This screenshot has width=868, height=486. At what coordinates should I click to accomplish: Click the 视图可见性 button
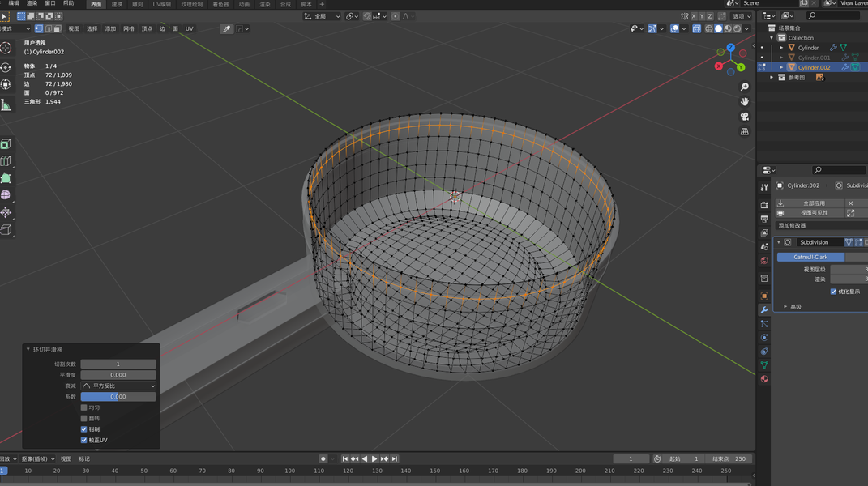point(810,213)
